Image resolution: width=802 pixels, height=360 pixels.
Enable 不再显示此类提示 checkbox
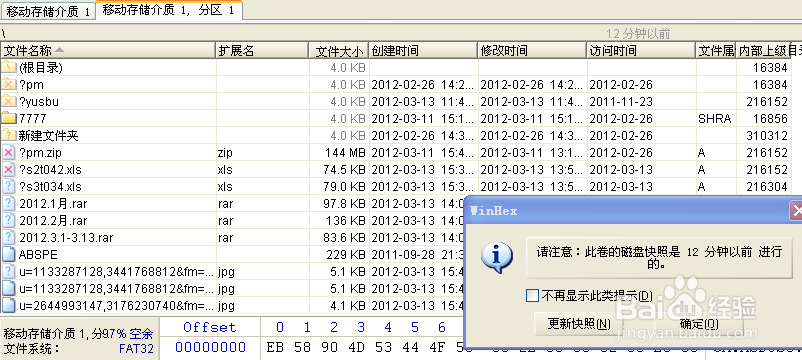(x=532, y=296)
